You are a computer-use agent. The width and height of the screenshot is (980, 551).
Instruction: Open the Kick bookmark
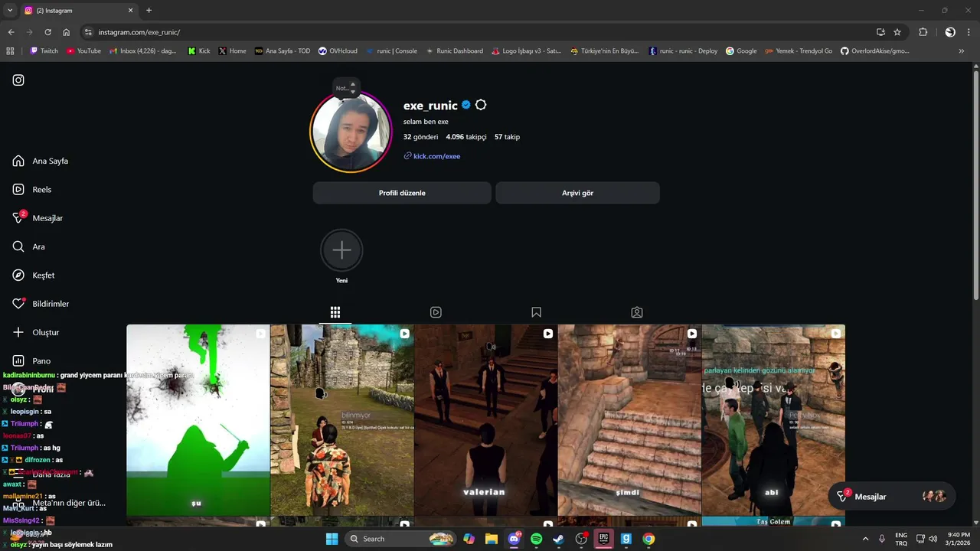pos(199,51)
